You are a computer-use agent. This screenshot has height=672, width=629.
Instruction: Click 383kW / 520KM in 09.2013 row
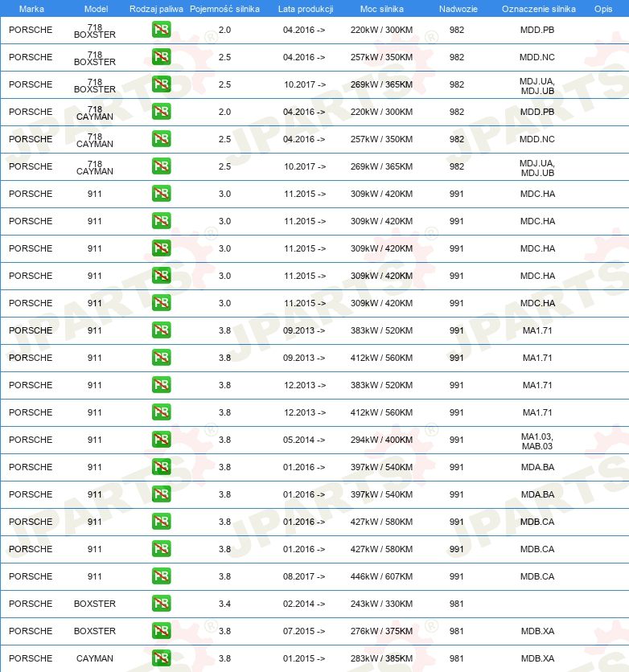(381, 330)
